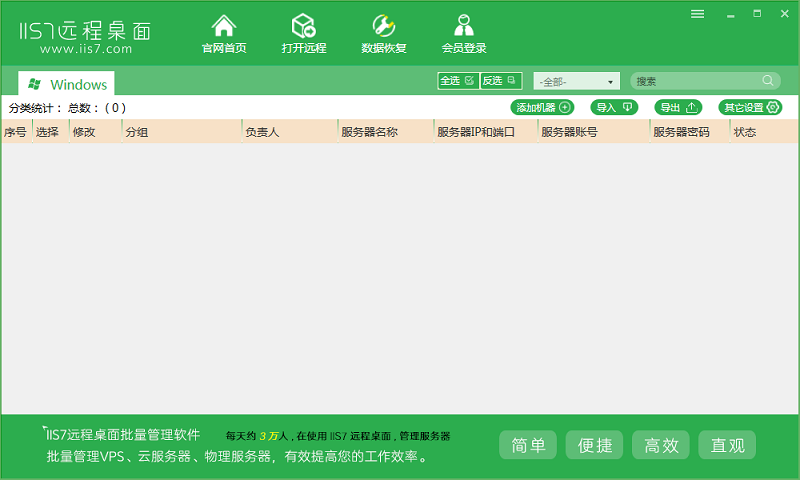The image size is (800, 480).
Task: Open 其它设置 other settings
Action: 750,107
